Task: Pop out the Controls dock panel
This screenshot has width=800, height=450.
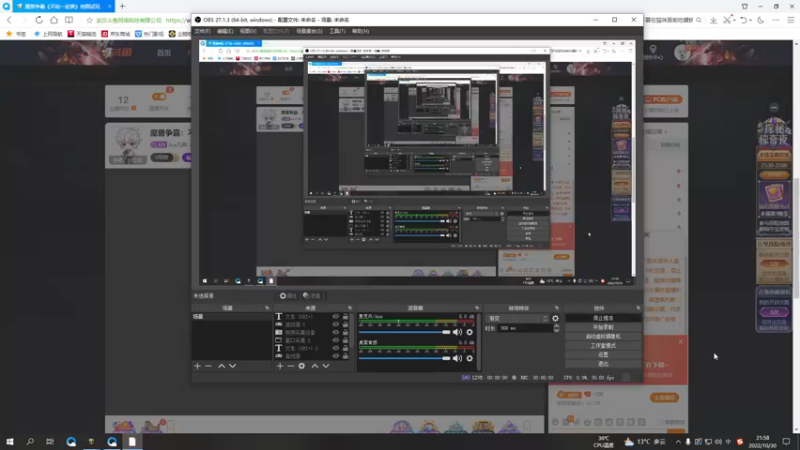Action: click(638, 308)
